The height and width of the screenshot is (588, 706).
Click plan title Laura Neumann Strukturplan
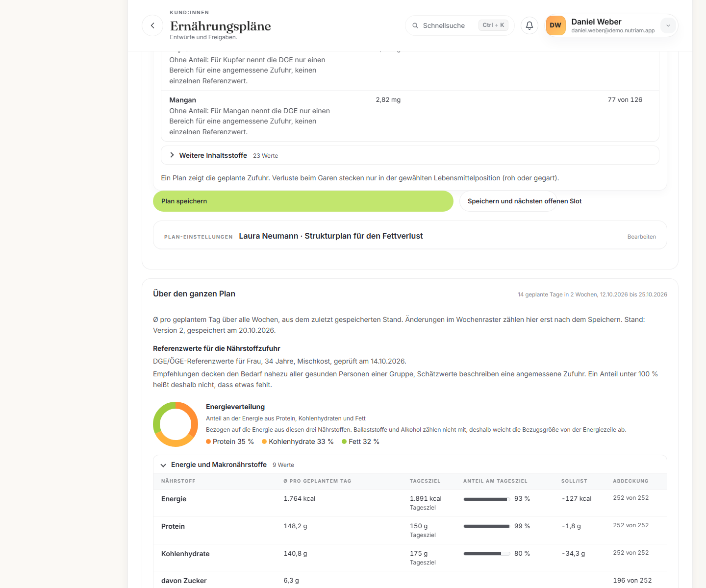point(331,236)
